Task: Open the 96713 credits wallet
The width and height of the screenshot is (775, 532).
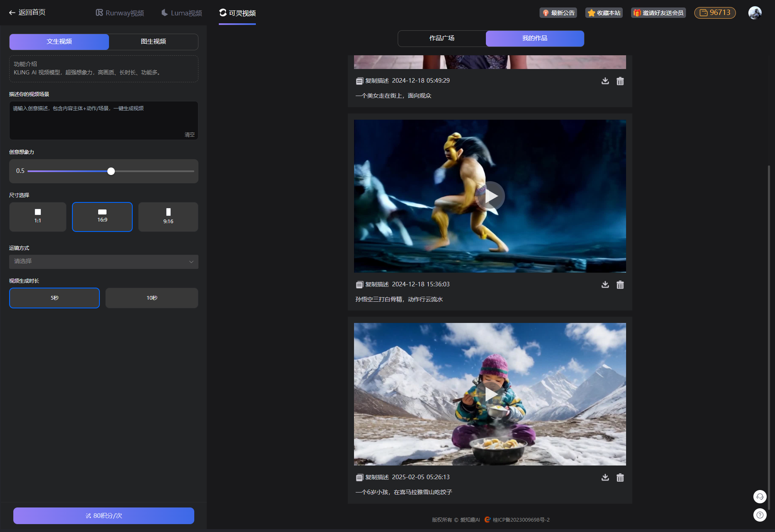Action: tap(715, 13)
